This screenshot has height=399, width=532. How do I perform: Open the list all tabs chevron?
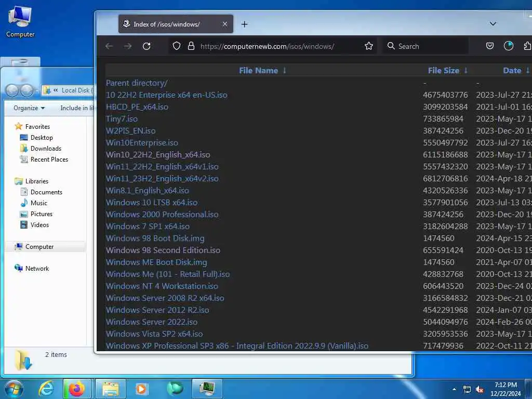pyautogui.click(x=493, y=24)
